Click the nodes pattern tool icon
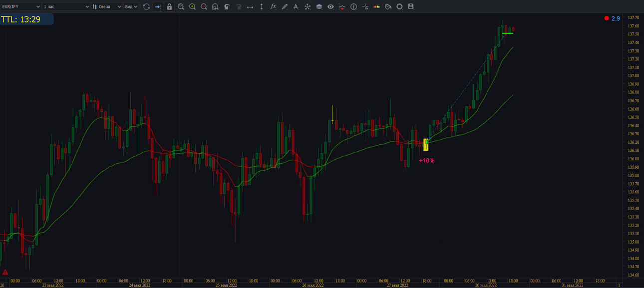Screen dimensions: 644x288 pos(308,6)
